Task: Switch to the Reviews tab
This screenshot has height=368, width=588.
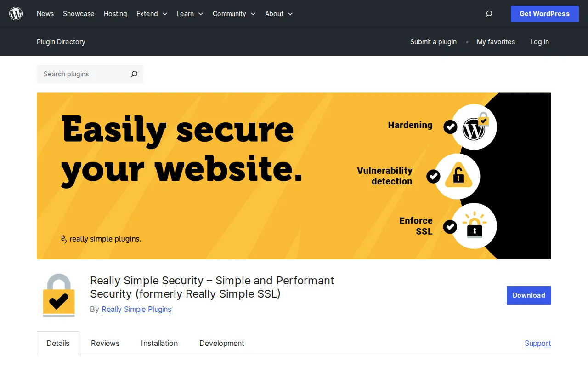Action: point(105,343)
